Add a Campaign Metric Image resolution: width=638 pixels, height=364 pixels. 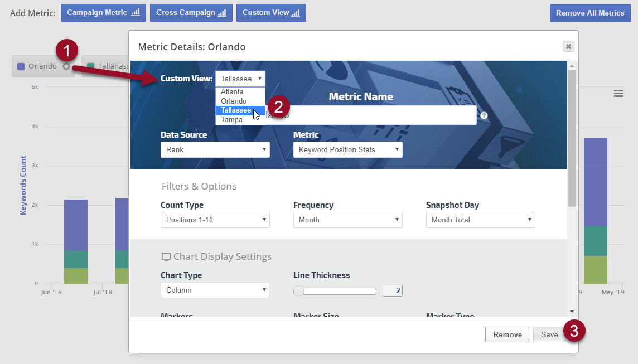[x=103, y=13]
